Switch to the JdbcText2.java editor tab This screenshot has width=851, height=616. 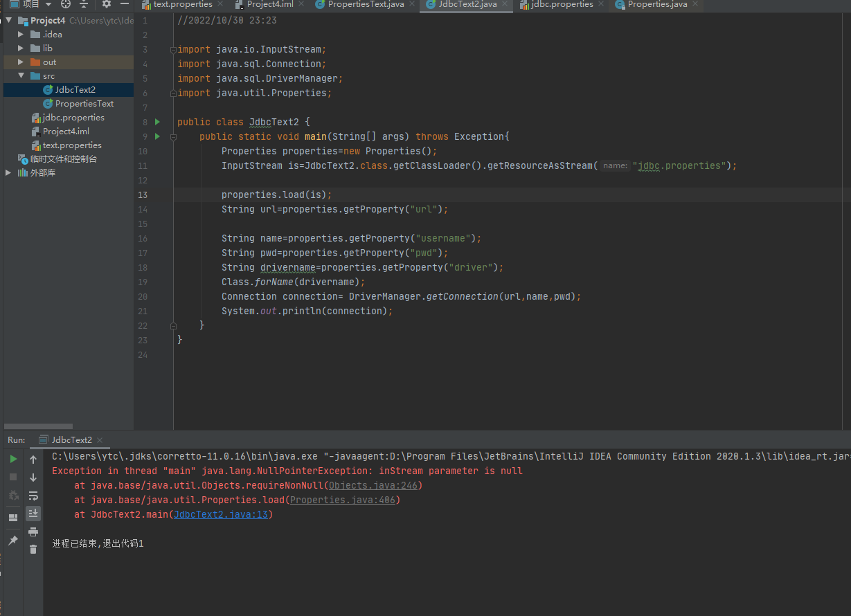coord(467,4)
